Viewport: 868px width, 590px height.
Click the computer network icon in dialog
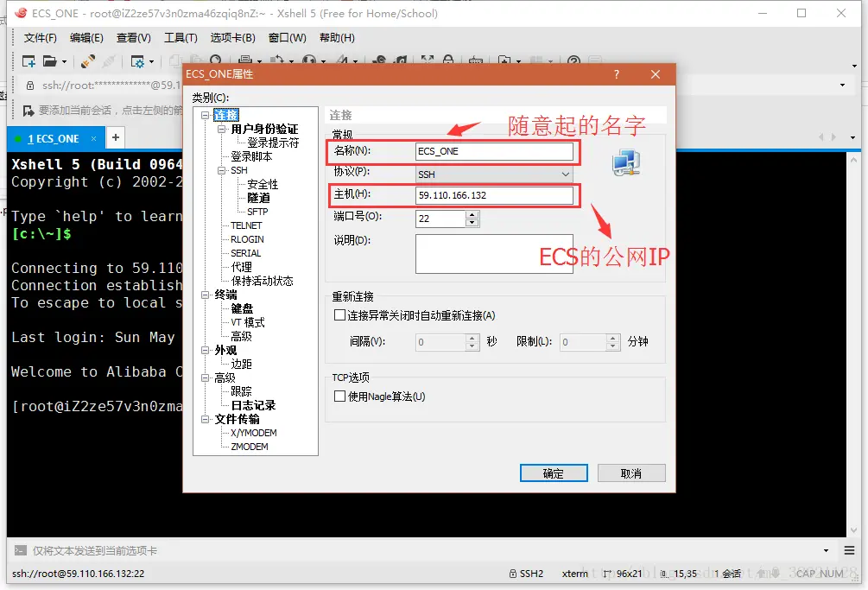point(626,162)
